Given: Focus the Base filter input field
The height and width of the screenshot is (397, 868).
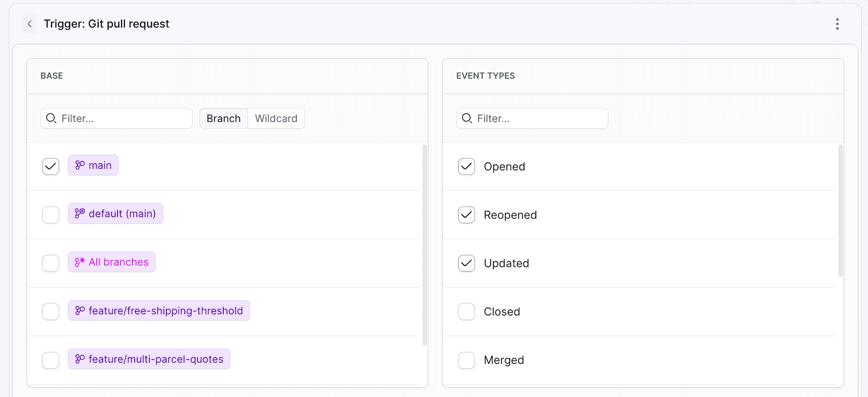Looking at the screenshot, I should [117, 118].
